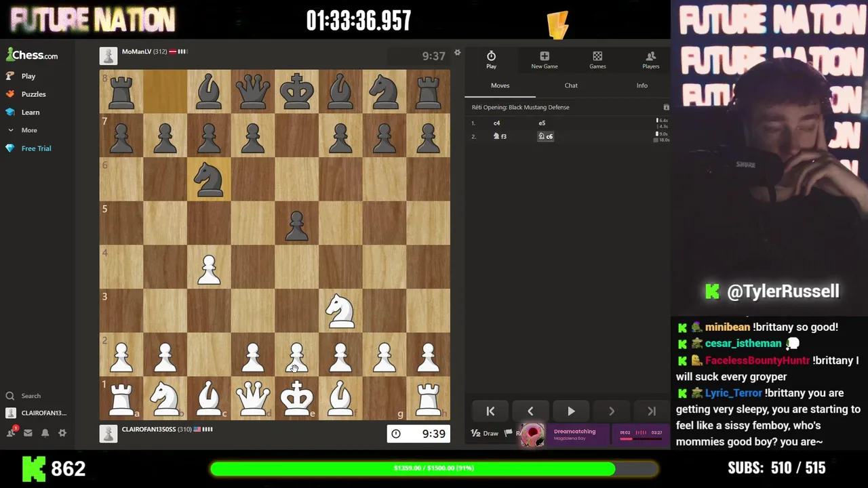Open Puzzles in the left sidebar
The image size is (868, 488).
click(33, 94)
